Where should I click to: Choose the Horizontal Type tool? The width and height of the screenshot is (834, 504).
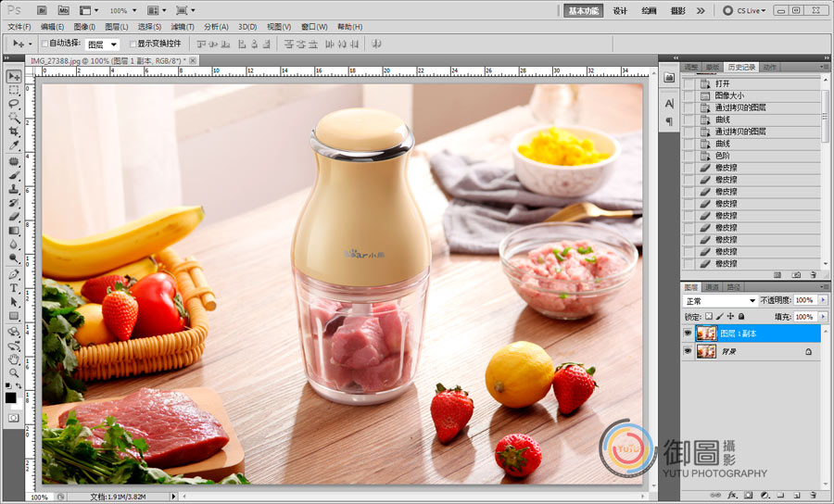(x=14, y=288)
